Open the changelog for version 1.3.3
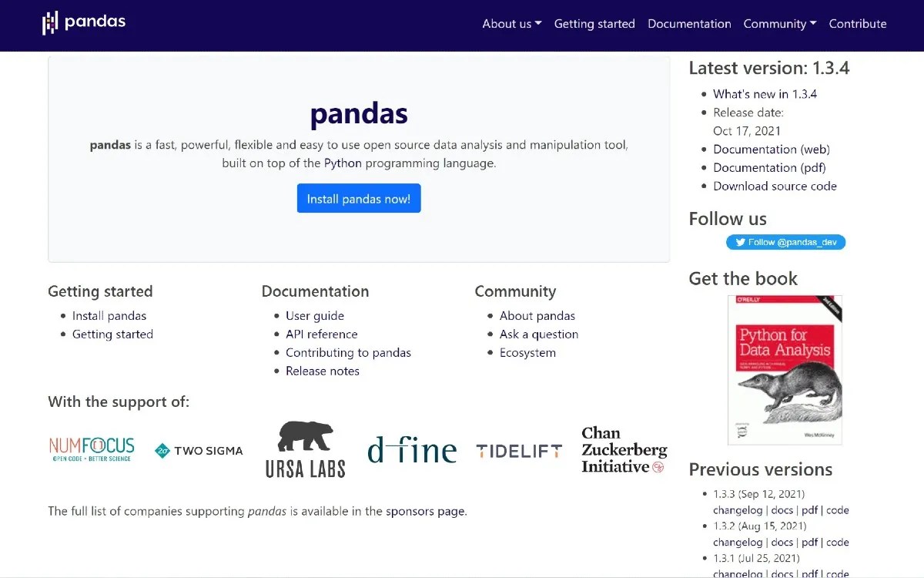924x578 pixels. 737,509
